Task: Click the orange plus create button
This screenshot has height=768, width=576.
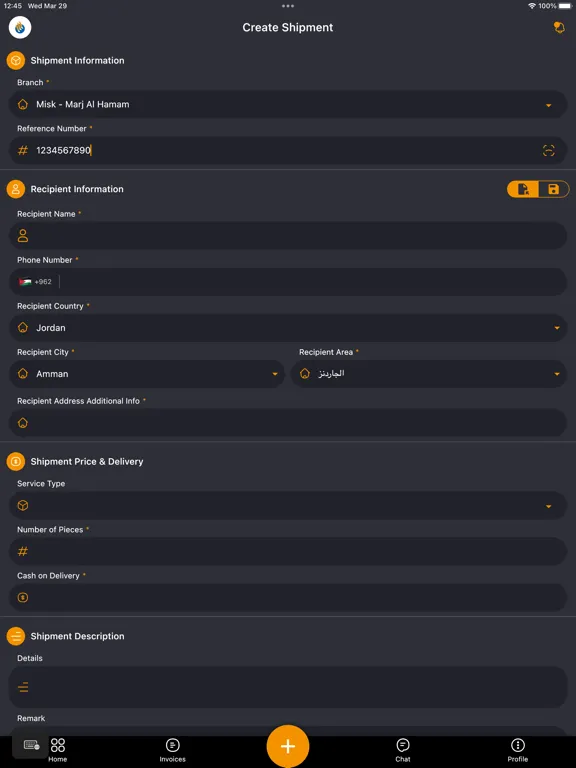Action: 288,746
